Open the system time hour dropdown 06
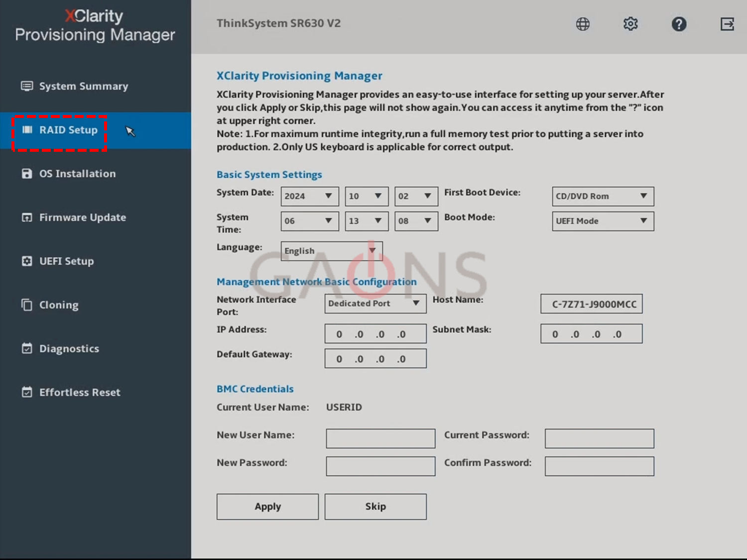Screen dimensions: 747x560 pyautogui.click(x=310, y=221)
